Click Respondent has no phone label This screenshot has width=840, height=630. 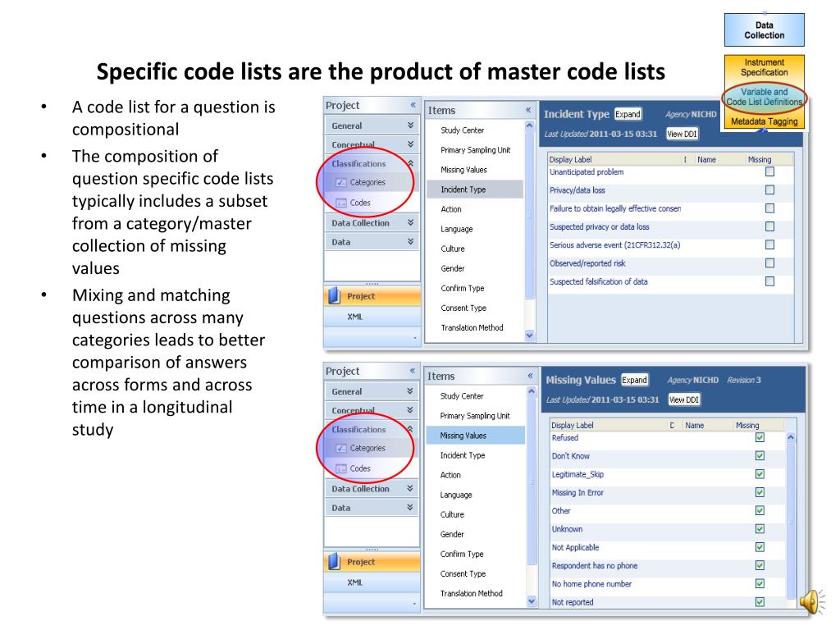tap(595, 566)
